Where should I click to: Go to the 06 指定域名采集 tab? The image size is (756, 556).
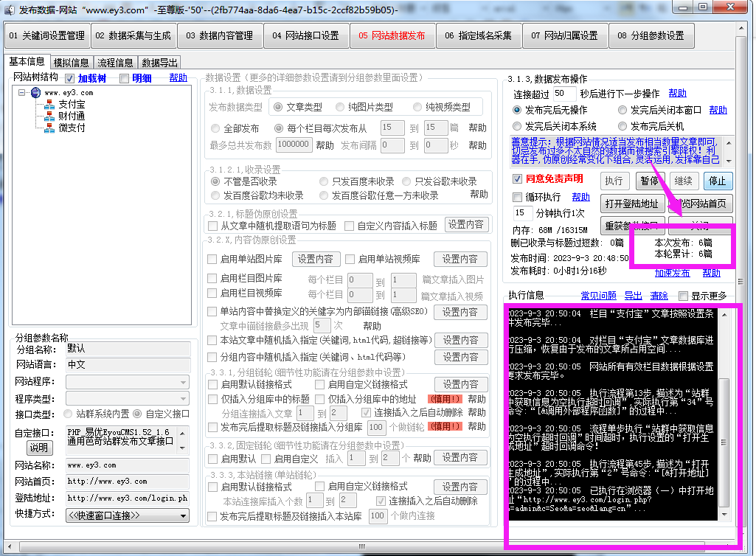[x=479, y=35]
